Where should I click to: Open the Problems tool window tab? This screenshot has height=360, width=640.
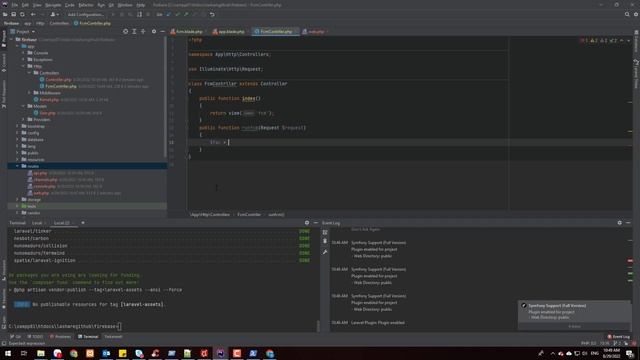click(60, 337)
